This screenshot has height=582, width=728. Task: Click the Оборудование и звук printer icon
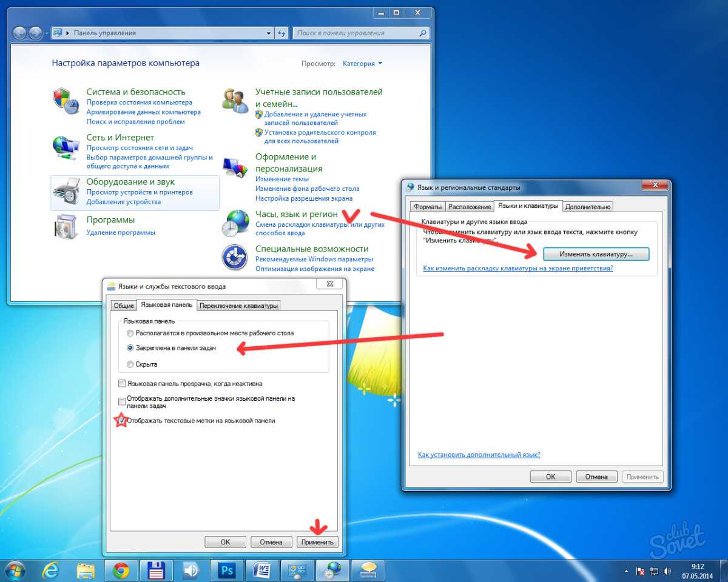[x=66, y=191]
